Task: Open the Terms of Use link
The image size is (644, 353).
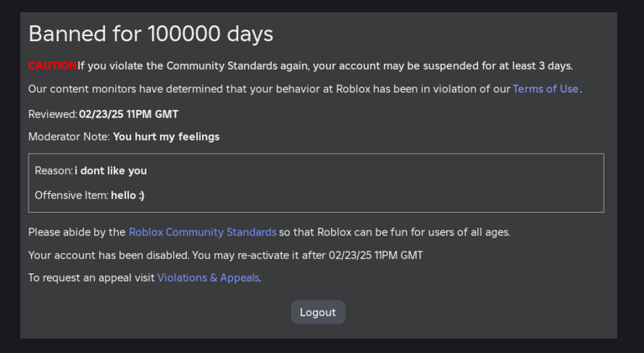Action: 545,89
